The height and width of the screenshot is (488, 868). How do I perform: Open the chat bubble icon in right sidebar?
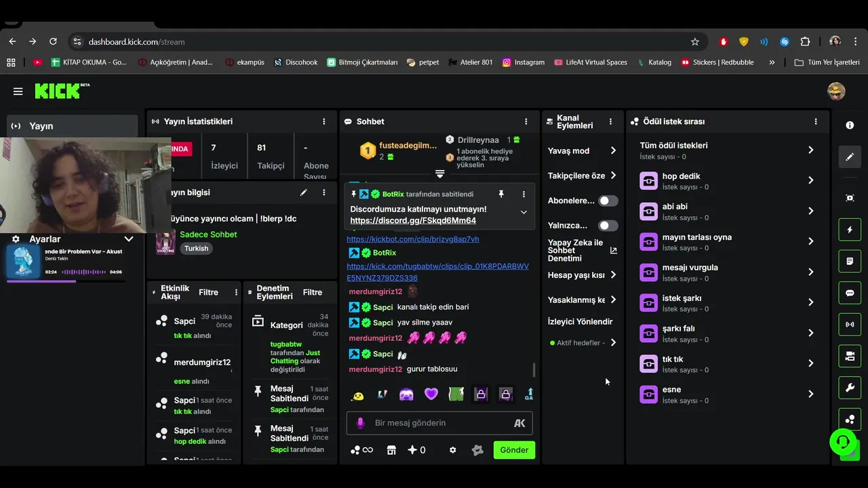tap(850, 293)
